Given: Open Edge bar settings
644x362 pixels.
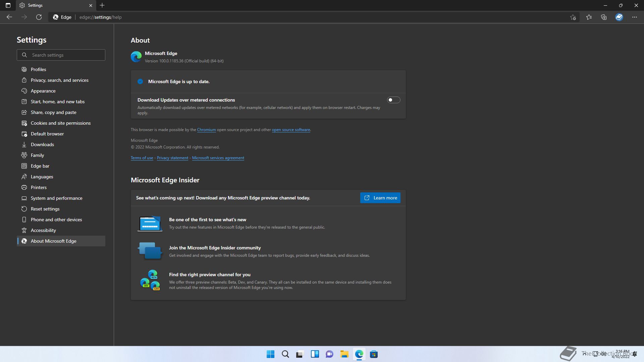Looking at the screenshot, I should [61, 166].
